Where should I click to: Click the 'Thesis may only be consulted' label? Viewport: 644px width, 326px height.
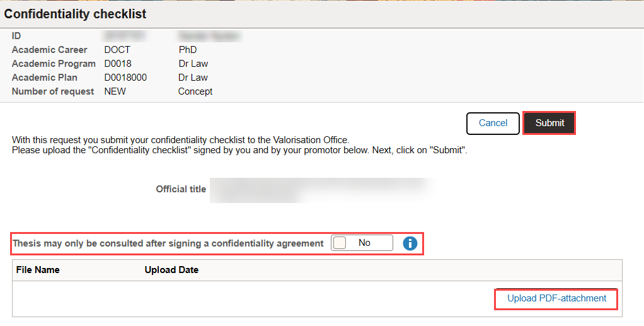click(x=168, y=243)
